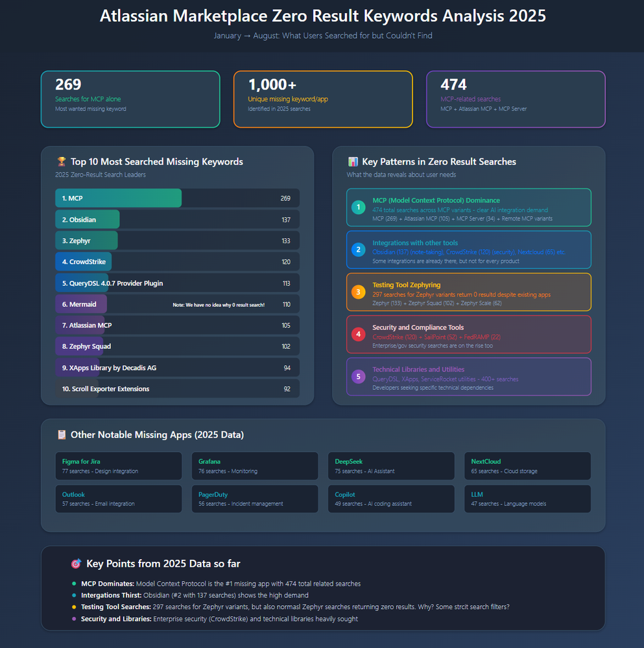Click the trophy icon beside Top 10 heading
Screen dimensions: 644x648
[x=62, y=162]
